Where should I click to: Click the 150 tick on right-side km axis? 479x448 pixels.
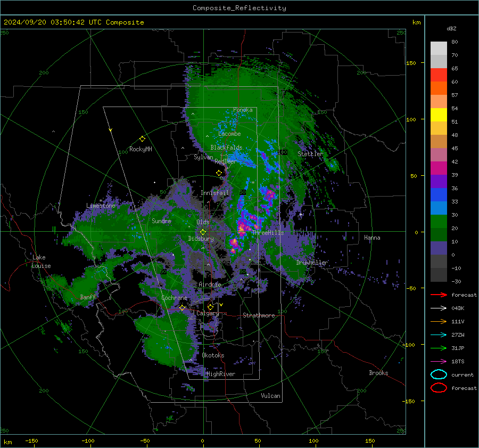pyautogui.click(x=411, y=63)
